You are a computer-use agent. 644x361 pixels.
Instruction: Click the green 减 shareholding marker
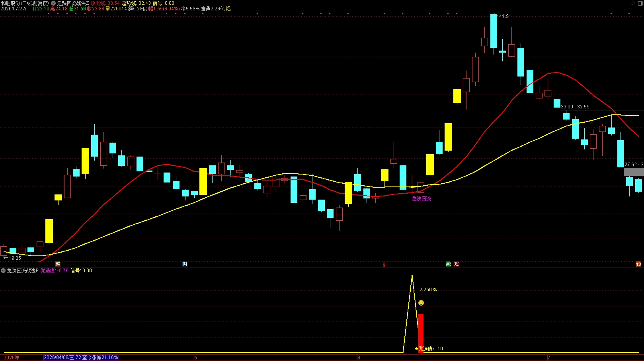(x=448, y=264)
